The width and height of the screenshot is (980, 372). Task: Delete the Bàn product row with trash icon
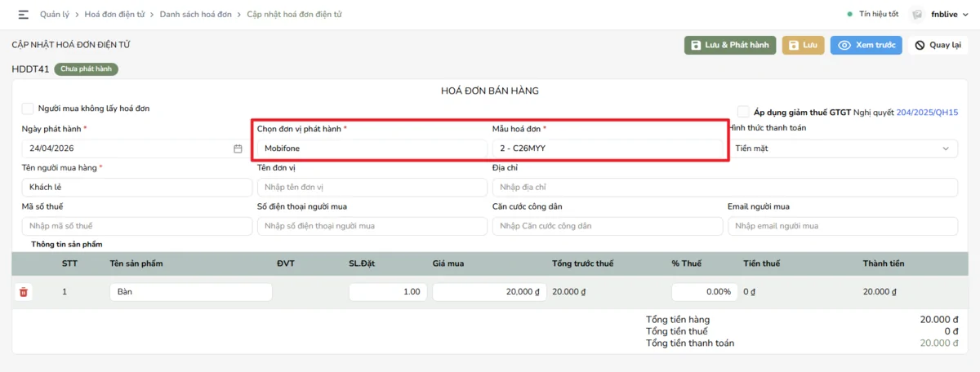[24, 292]
